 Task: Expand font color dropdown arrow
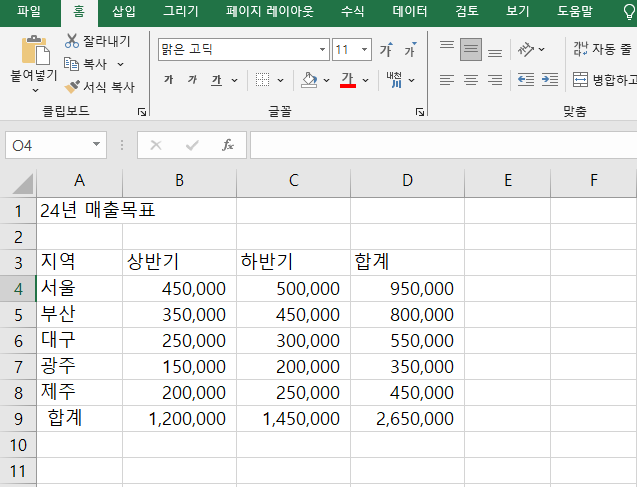point(365,80)
